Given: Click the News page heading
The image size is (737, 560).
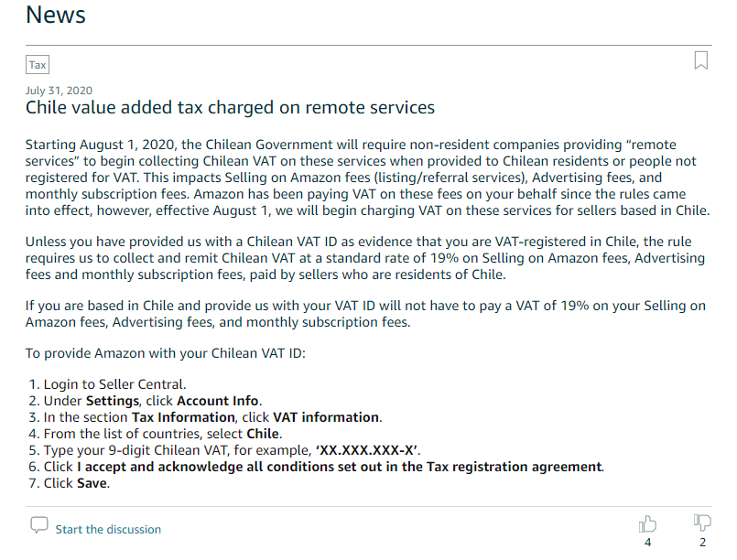Looking at the screenshot, I should [x=56, y=15].
